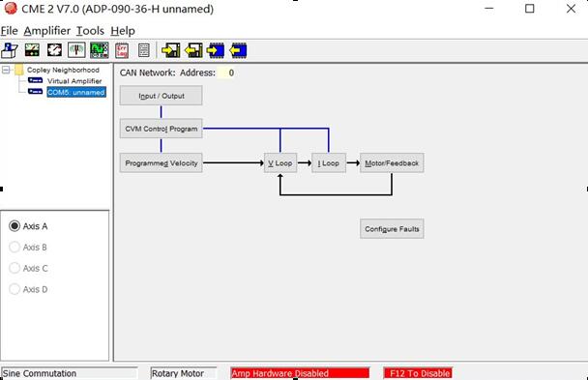Click the Amp Hardware Disabled status indicator
Screen dimensions: 588x380
[300, 373]
